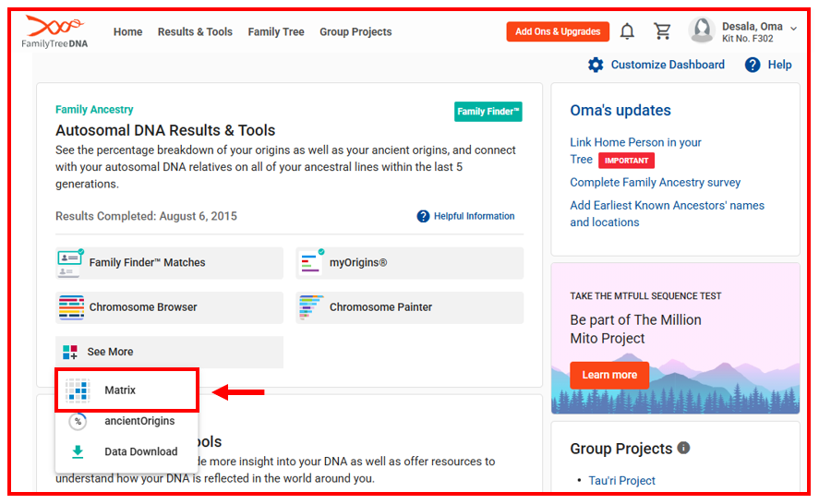Open the myOrigins tool
The image size is (819, 504).
click(x=410, y=263)
